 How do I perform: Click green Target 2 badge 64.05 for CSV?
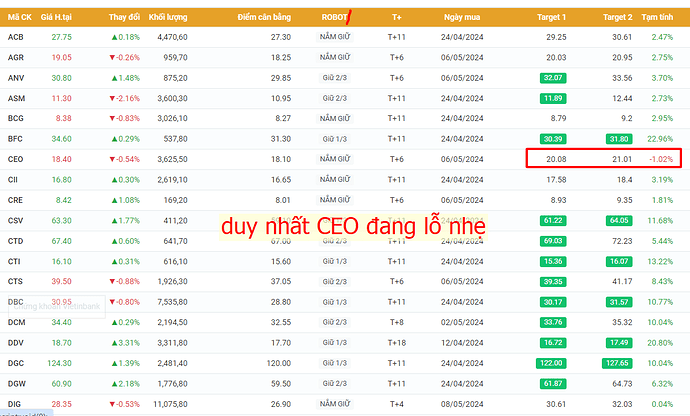tap(619, 221)
